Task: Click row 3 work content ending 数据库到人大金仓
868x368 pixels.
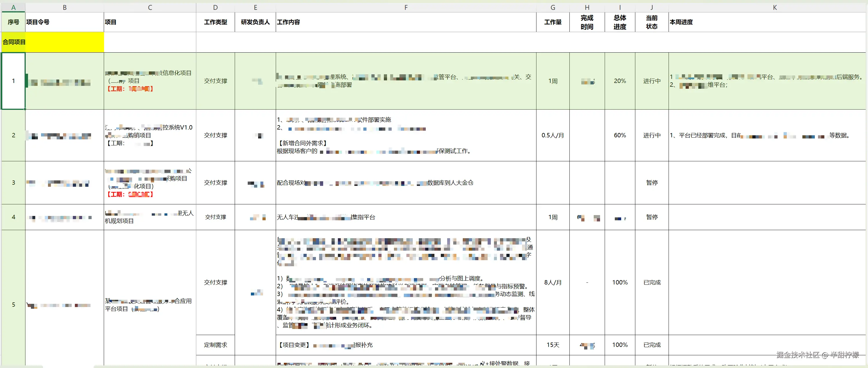Action: [x=406, y=183]
